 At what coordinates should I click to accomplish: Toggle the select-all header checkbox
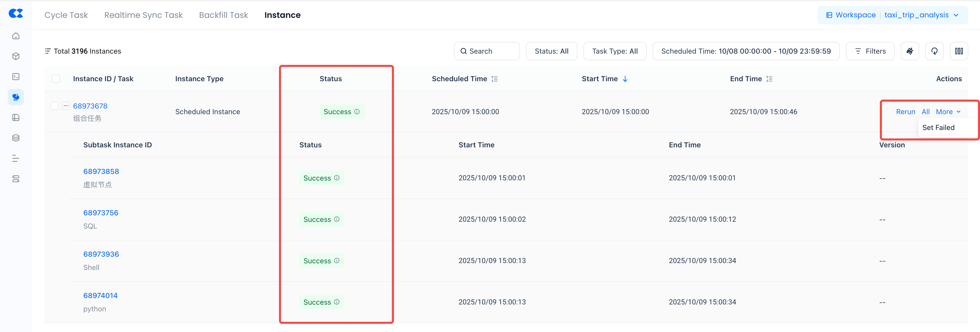55,79
